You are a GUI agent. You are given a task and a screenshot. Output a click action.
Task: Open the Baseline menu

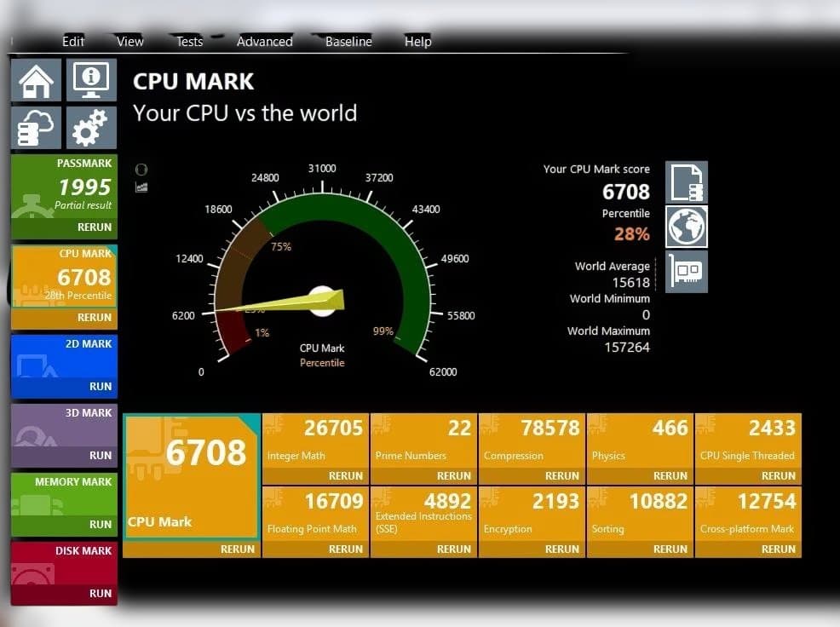point(347,41)
